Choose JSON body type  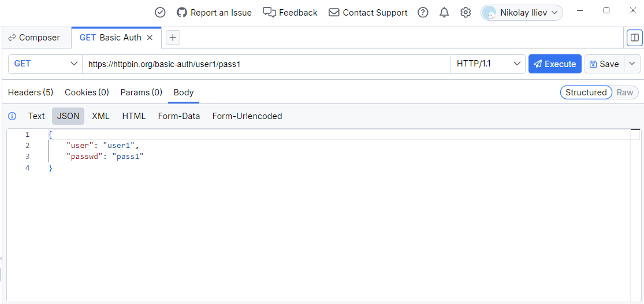coord(68,116)
